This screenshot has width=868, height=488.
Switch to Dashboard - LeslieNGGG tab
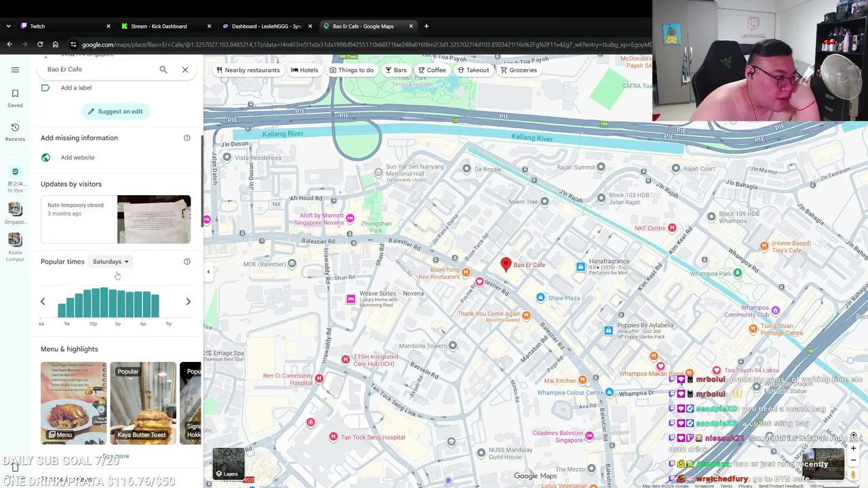point(267,26)
